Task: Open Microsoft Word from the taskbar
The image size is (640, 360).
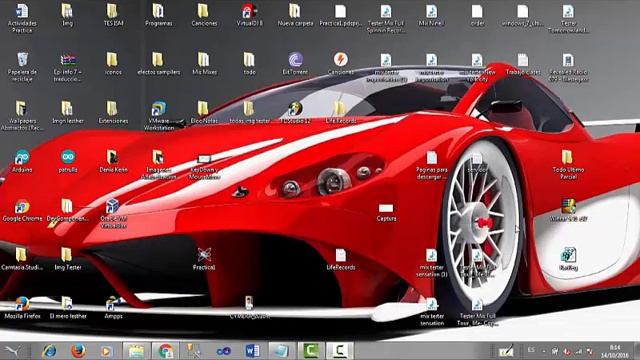Action: (252, 351)
